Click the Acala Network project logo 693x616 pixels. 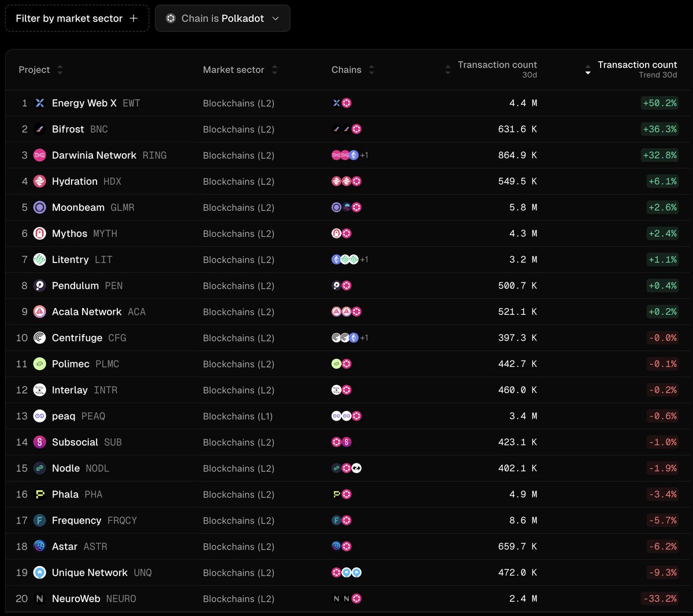tap(39, 311)
